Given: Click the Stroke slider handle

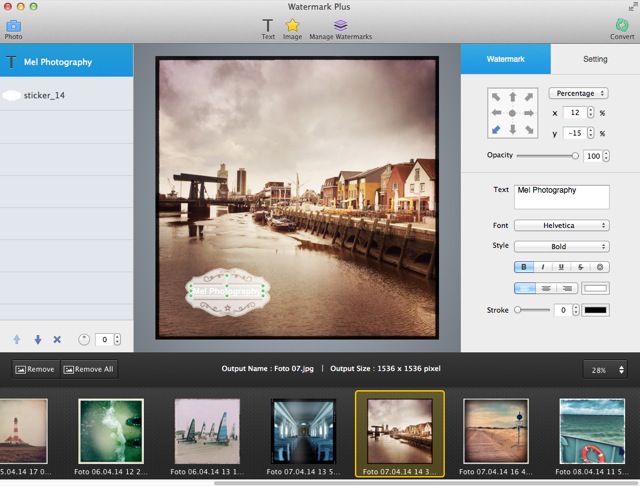Looking at the screenshot, I should pos(518,310).
